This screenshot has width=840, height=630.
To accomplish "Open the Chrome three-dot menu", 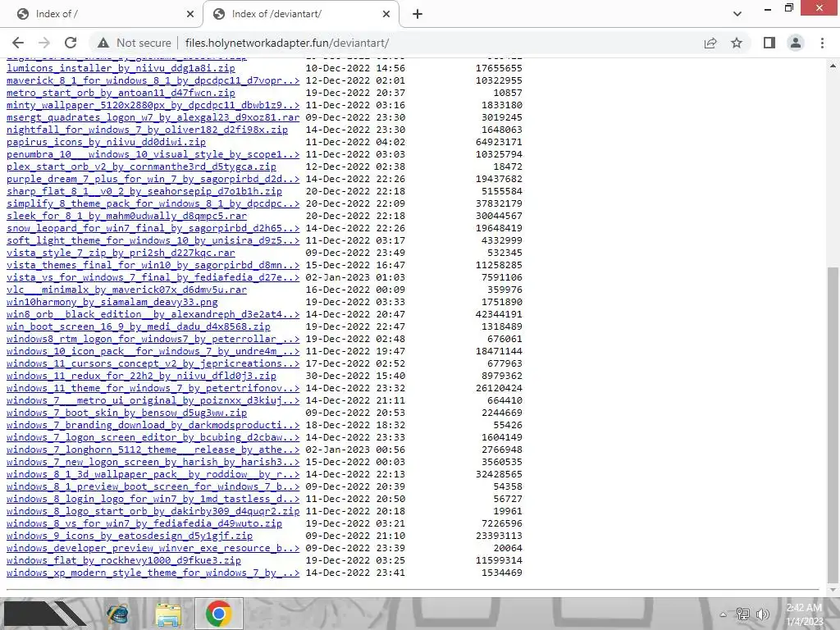I will click(x=822, y=43).
